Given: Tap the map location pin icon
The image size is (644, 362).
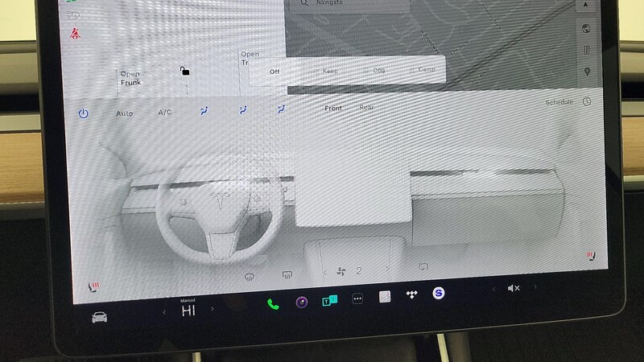Looking at the screenshot, I should tap(588, 72).
